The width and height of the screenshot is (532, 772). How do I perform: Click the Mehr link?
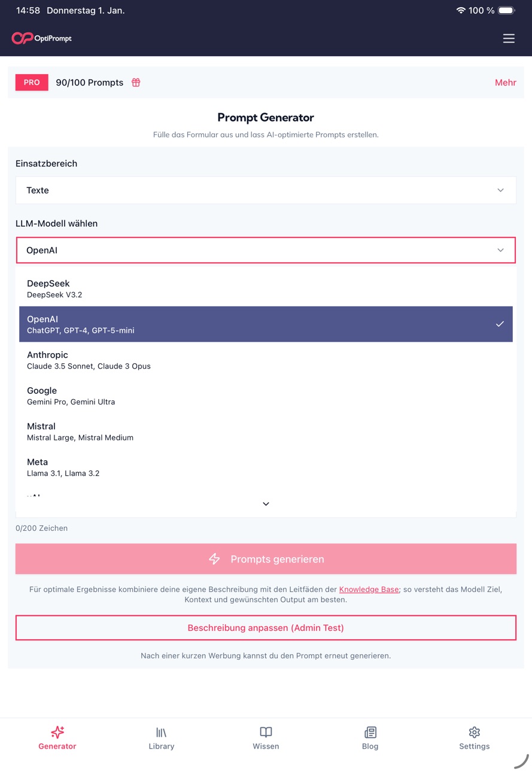(506, 83)
